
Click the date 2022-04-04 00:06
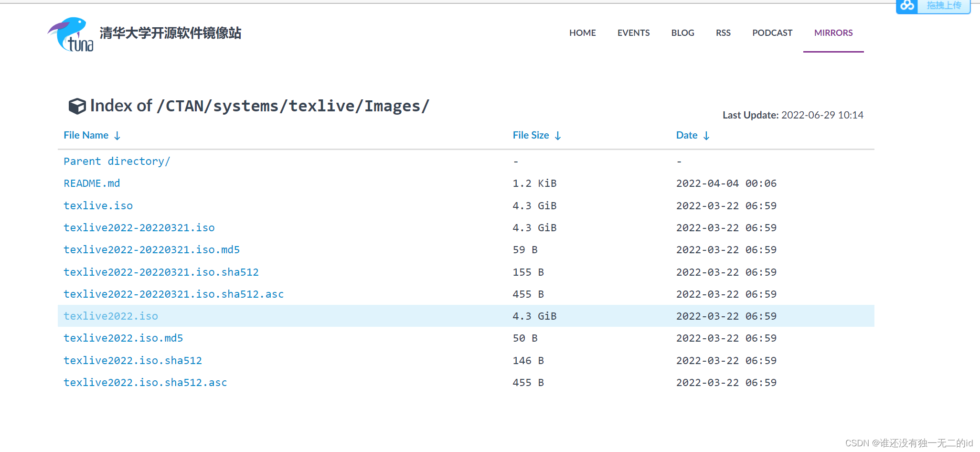click(x=726, y=183)
